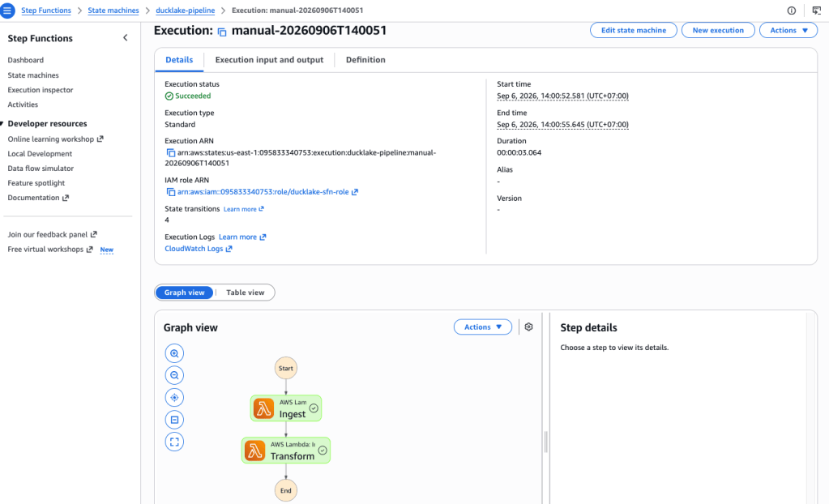
Task: Collapse the Developer resources section
Action: click(2, 124)
